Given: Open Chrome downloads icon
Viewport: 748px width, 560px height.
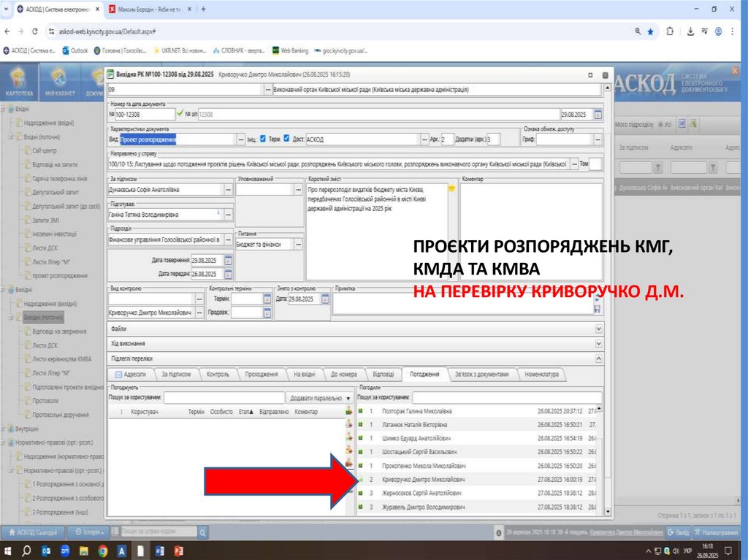Looking at the screenshot, I should click(x=690, y=31).
